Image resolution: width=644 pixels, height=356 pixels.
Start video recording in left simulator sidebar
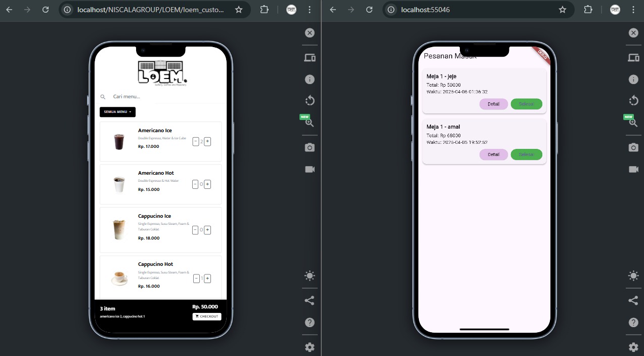point(310,170)
